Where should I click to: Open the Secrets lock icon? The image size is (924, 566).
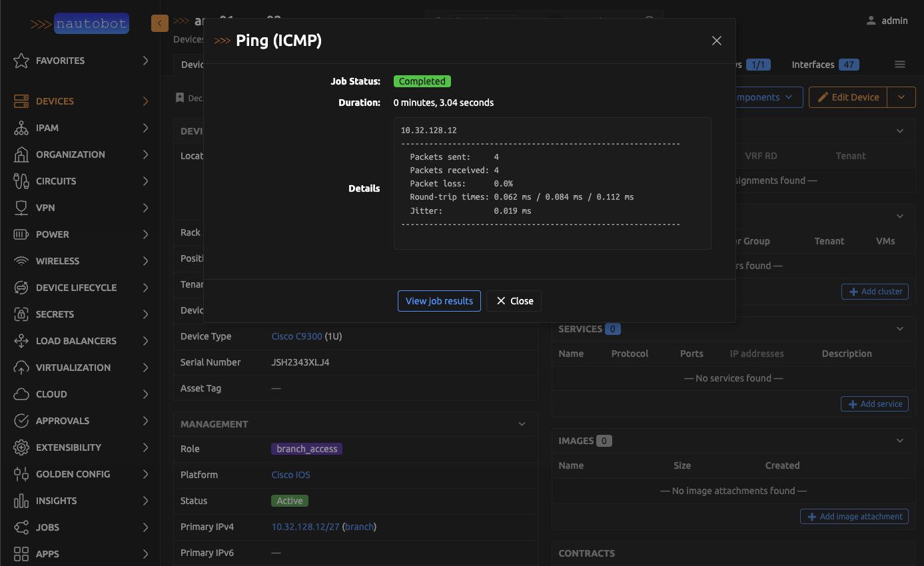pos(21,314)
